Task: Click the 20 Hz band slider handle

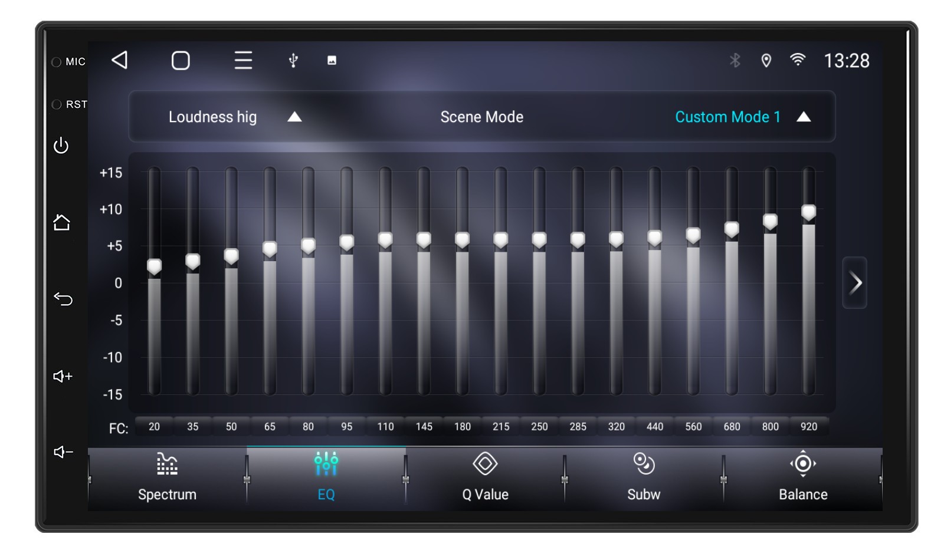Action: (155, 266)
